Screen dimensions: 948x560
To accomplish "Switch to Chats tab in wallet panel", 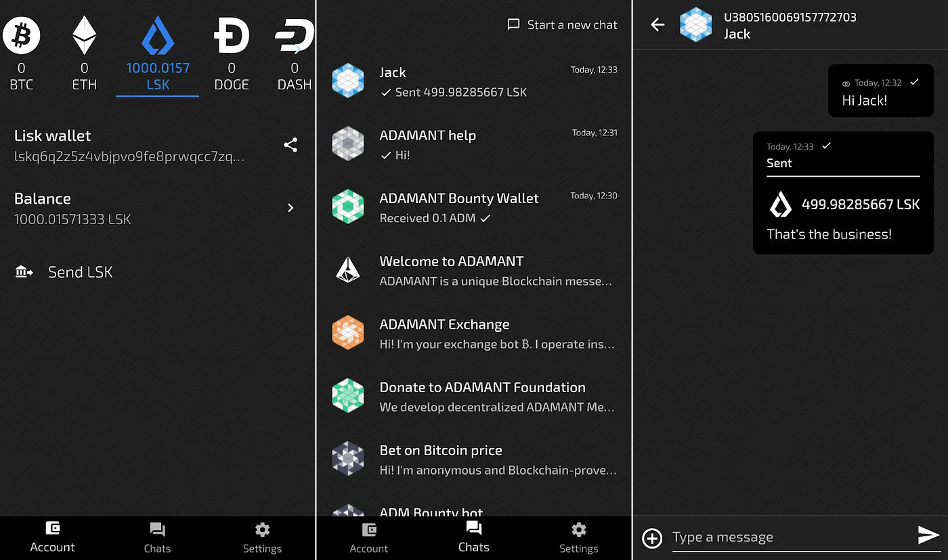I will [x=157, y=538].
